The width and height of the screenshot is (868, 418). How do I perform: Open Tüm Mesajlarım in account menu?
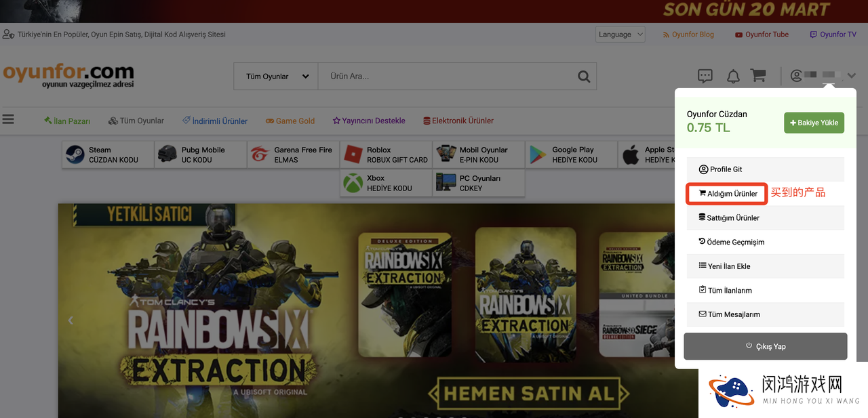pos(766,314)
